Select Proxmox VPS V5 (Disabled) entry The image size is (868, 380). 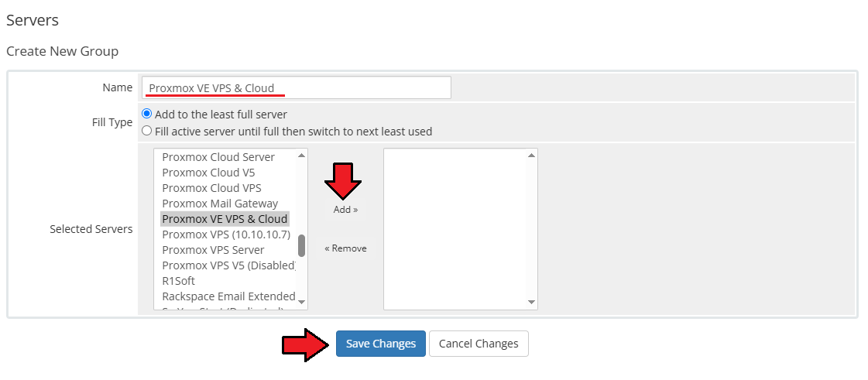tap(228, 265)
